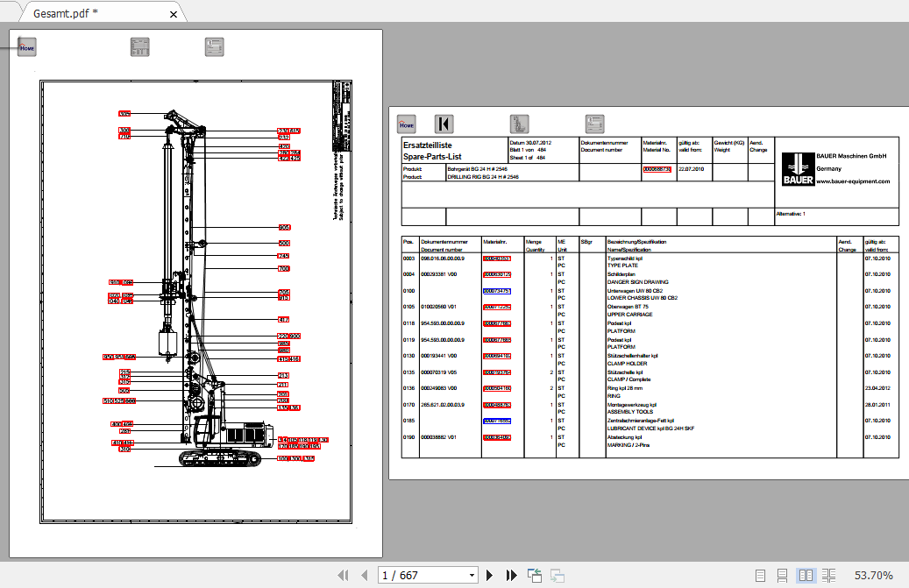Select the Home button on the parts-list page
Image resolution: width=909 pixels, height=588 pixels.
click(405, 124)
